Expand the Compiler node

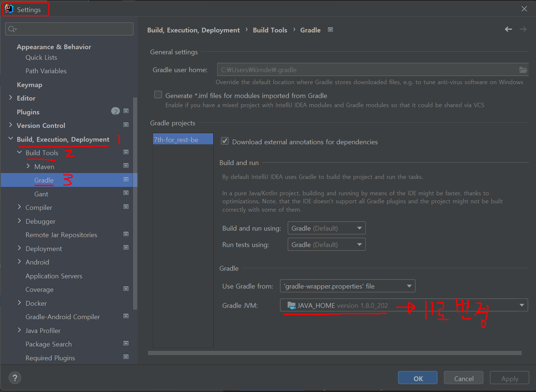tap(19, 207)
